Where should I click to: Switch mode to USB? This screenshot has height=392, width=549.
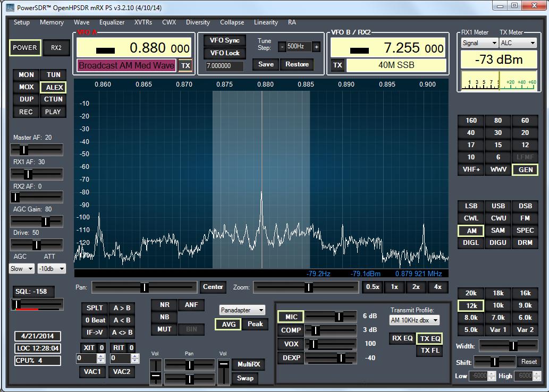pyautogui.click(x=498, y=206)
